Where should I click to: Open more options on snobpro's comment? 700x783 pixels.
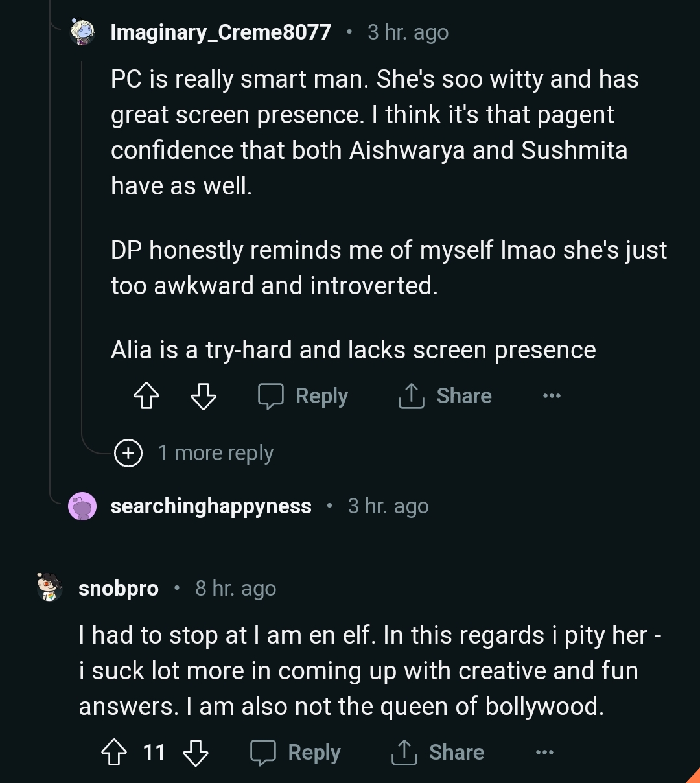click(x=544, y=753)
